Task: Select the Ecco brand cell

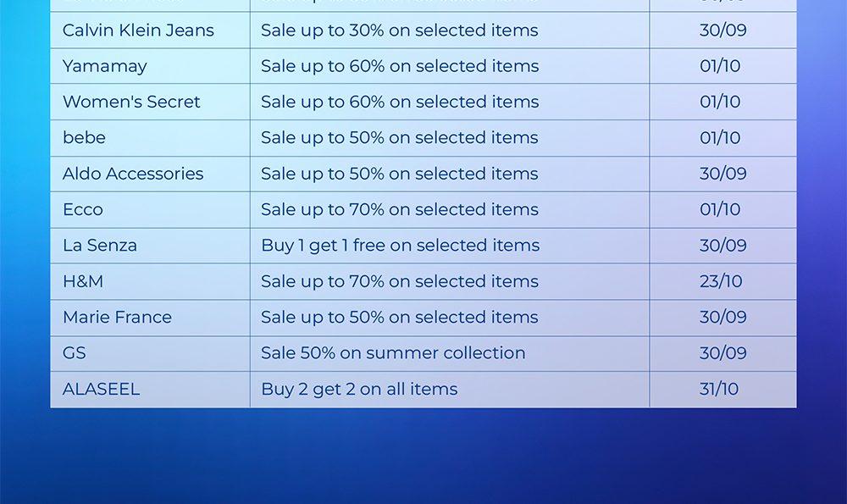Action: (x=82, y=209)
